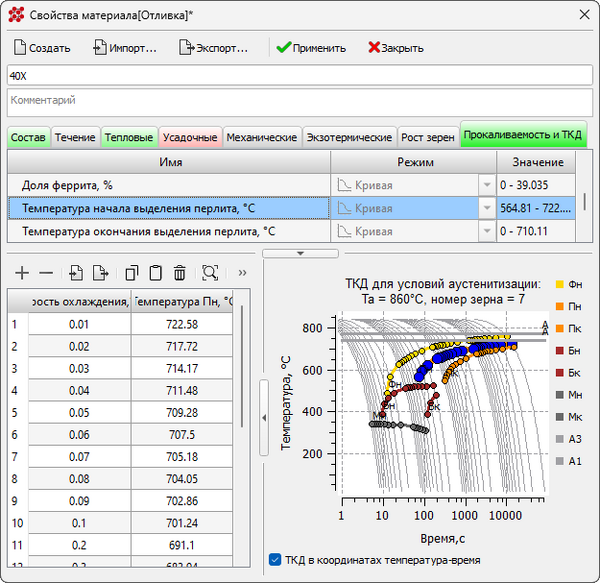The image size is (600, 583).
Task: Select the Прокаливаемость и ТКД tab
Action: (523, 135)
